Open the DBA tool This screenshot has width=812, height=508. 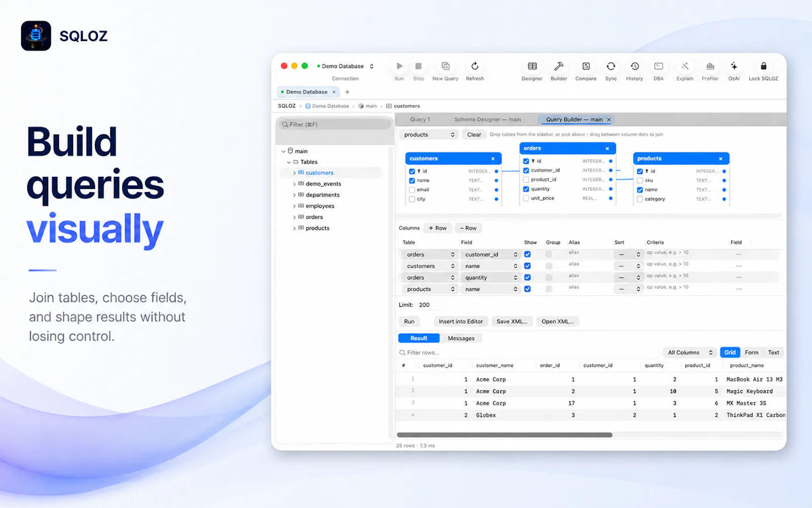point(659,66)
